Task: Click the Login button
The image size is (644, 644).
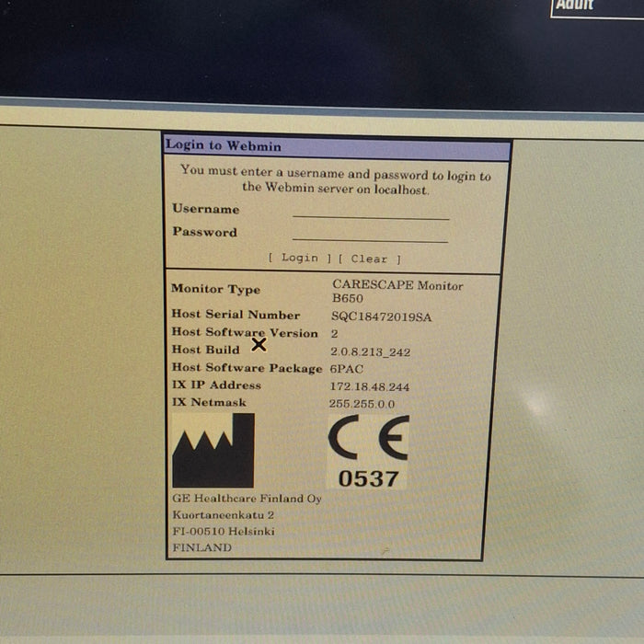Action: [300, 258]
